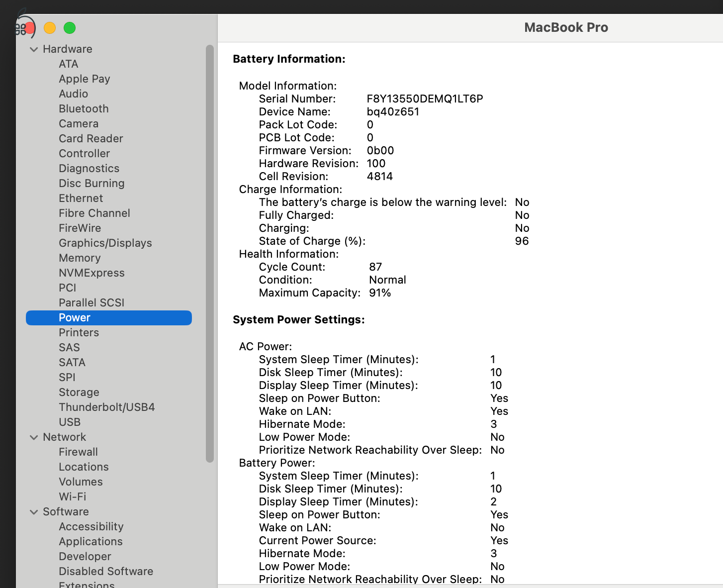Image resolution: width=723 pixels, height=588 pixels.
Task: Open Card Reader details
Action: coord(91,139)
